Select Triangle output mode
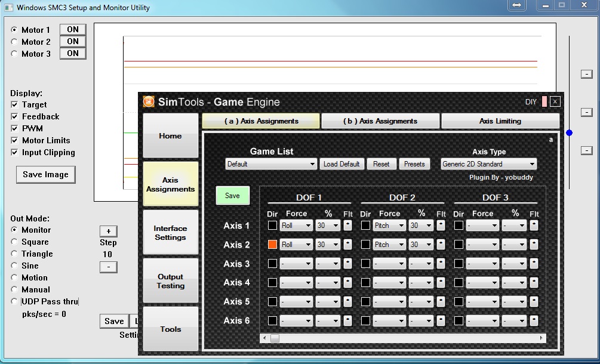This screenshot has width=600, height=364. click(x=14, y=254)
